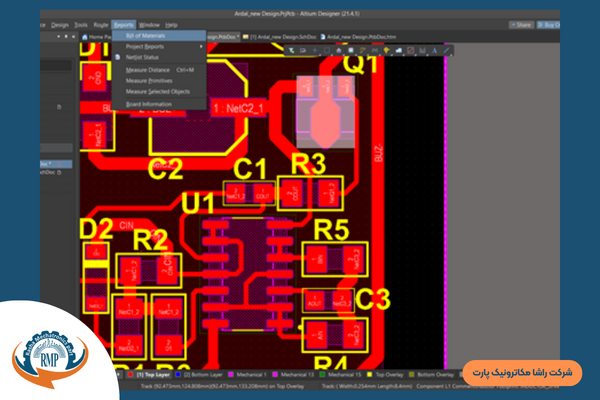Open the Tools menu
600x400 pixels.
point(81,24)
